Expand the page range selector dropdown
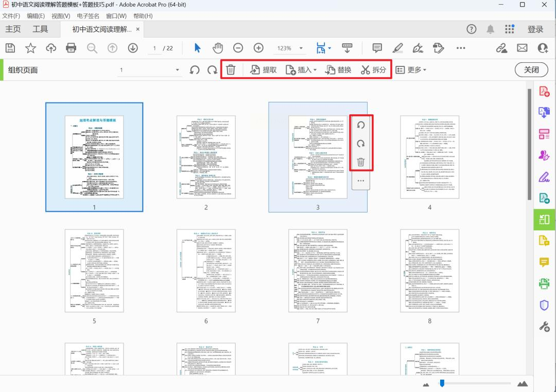 [177, 70]
